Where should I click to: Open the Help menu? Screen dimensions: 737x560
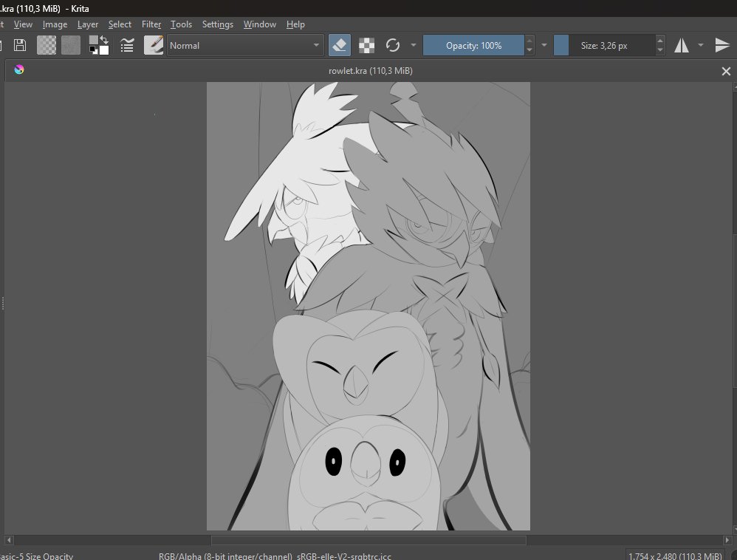[x=295, y=24]
